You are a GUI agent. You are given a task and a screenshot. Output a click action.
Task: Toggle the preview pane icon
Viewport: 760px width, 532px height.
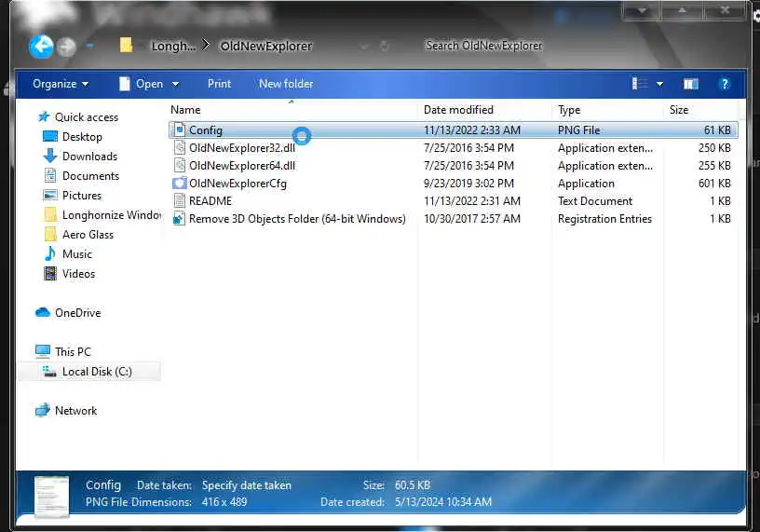[691, 85]
